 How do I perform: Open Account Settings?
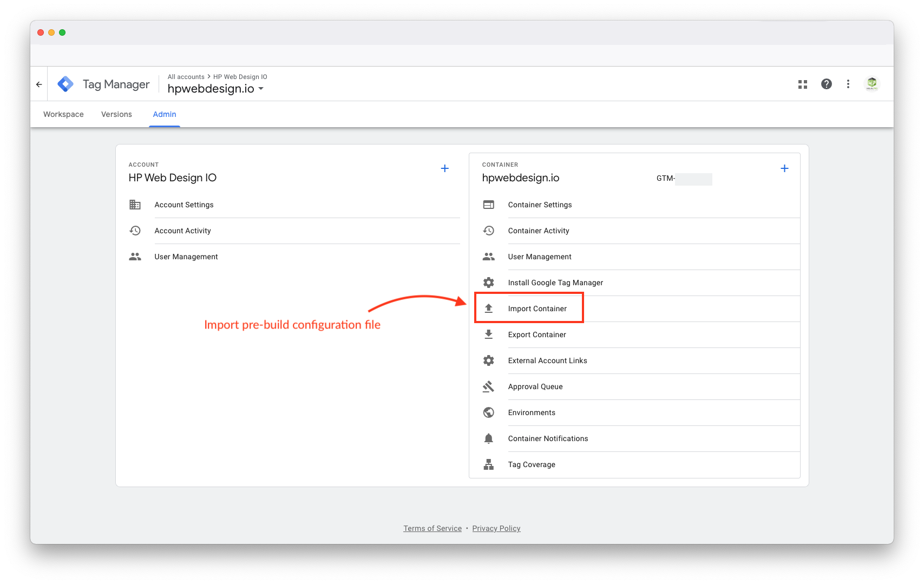184,205
